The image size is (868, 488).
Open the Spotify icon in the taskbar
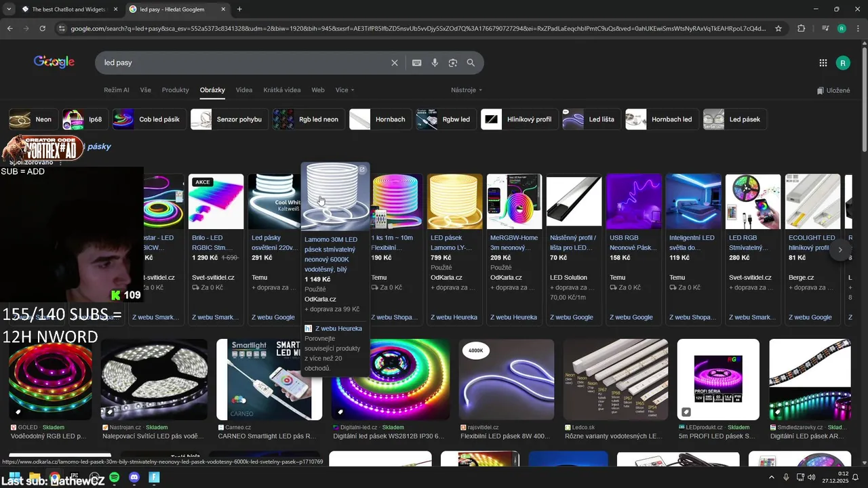pyautogui.click(x=115, y=477)
